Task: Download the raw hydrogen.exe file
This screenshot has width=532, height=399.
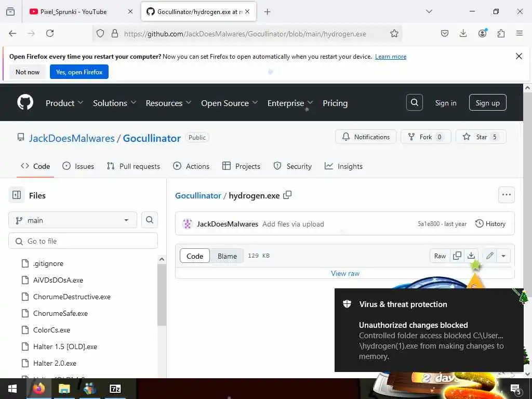Action: click(471, 256)
